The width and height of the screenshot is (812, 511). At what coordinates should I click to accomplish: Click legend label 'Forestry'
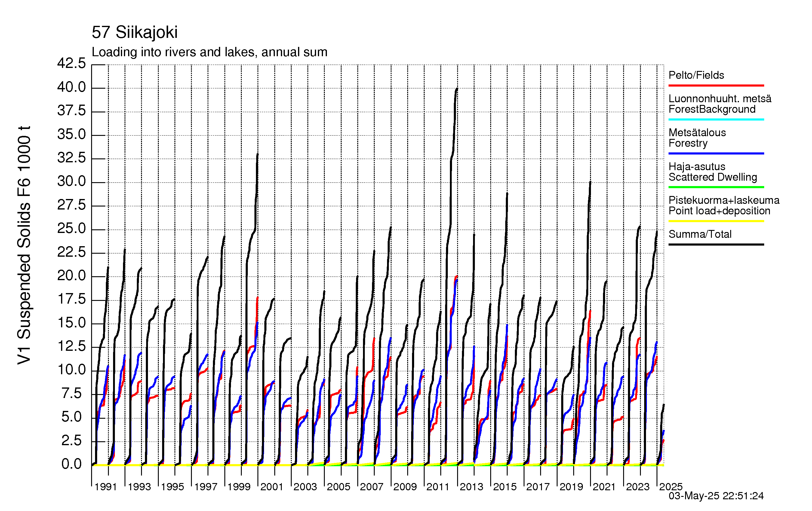pyautogui.click(x=688, y=143)
